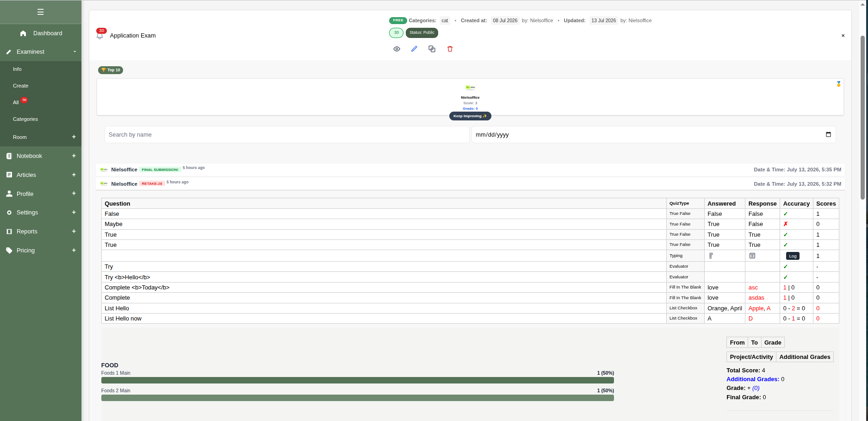
Task: Open the FINAL SUBMISSION! attempt row by Nielsoffice
Action: click(471, 170)
